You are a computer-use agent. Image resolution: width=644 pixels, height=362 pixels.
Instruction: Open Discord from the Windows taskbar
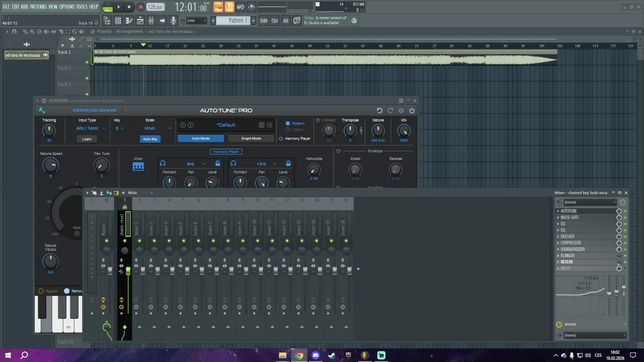(x=315, y=355)
